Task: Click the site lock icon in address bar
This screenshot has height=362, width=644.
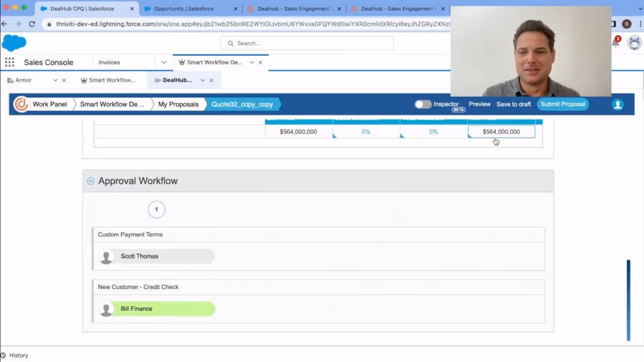Action: pos(49,25)
